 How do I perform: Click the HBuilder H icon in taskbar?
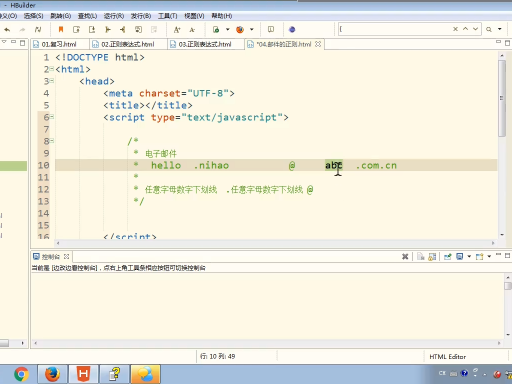(84, 374)
